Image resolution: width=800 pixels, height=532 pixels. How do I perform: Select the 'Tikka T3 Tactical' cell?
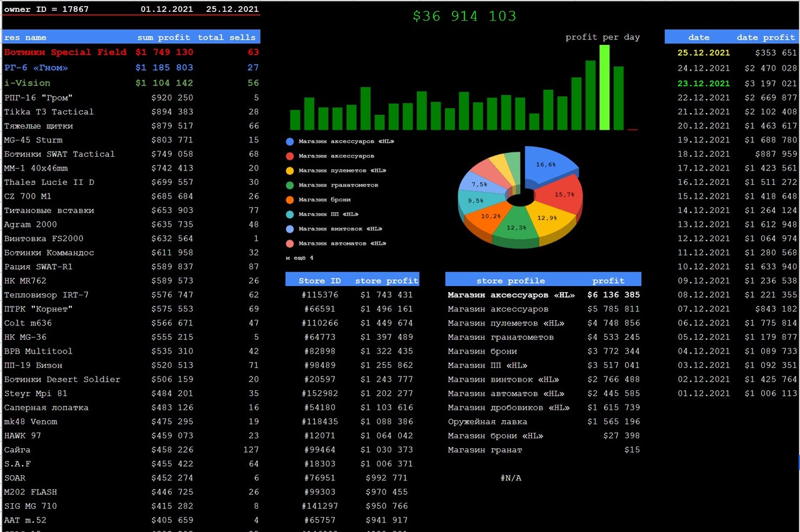[49, 112]
